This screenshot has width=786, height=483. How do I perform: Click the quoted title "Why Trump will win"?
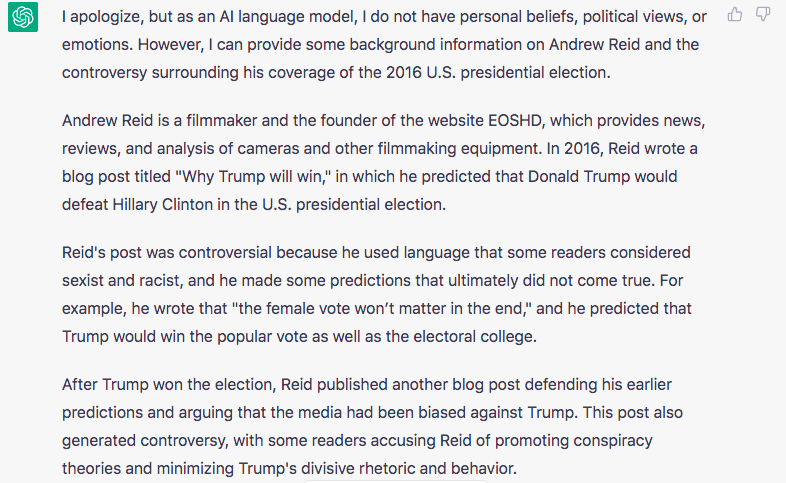point(253,177)
